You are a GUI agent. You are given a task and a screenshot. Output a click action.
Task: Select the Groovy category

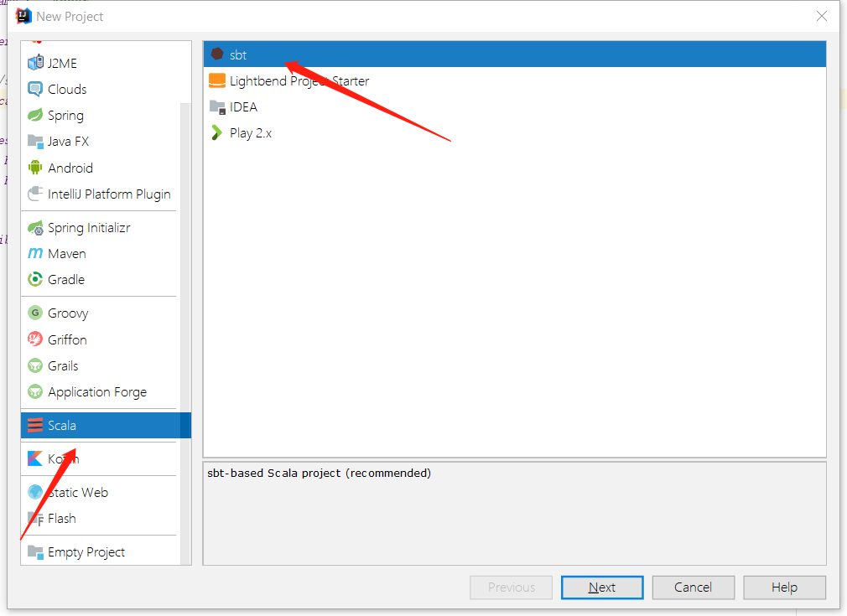101,313
